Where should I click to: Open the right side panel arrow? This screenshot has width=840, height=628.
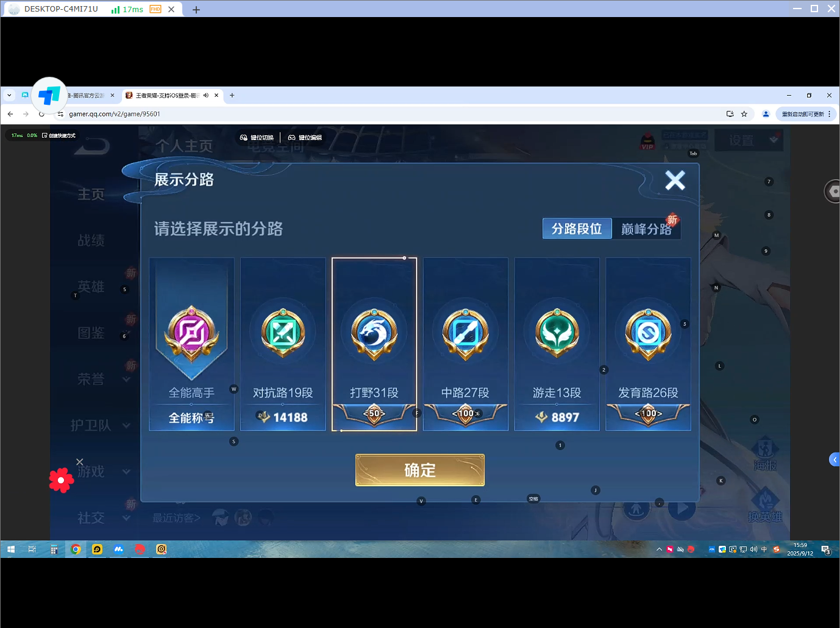(835, 459)
